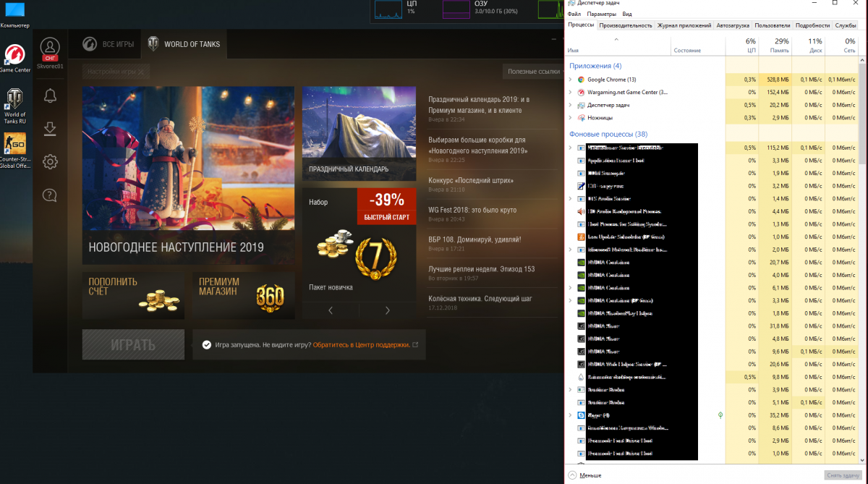868x484 pixels.
Task: Open the Файл menu in Task Manager
Action: coord(574,14)
